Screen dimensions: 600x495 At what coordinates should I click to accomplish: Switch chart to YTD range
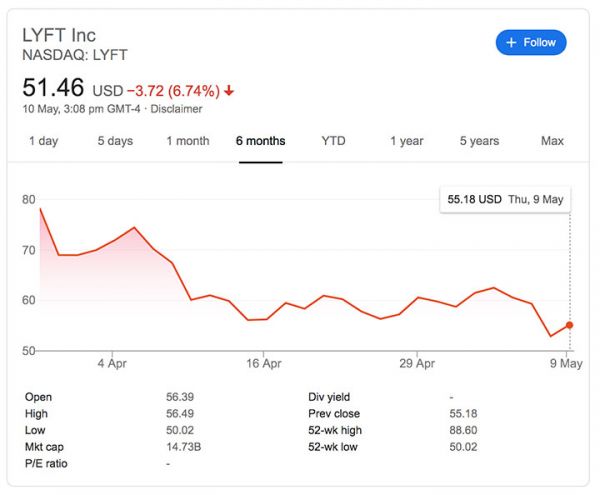pos(333,141)
